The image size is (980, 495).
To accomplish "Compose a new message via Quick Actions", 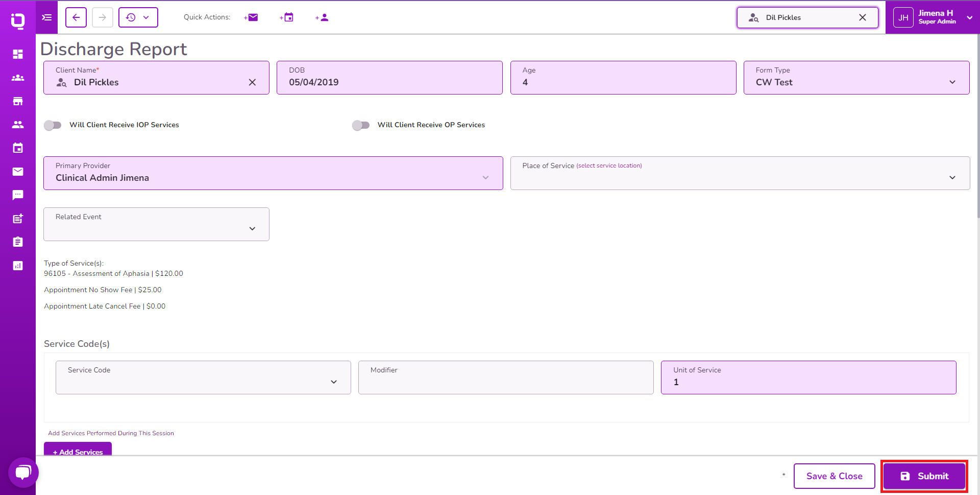I will (x=251, y=17).
